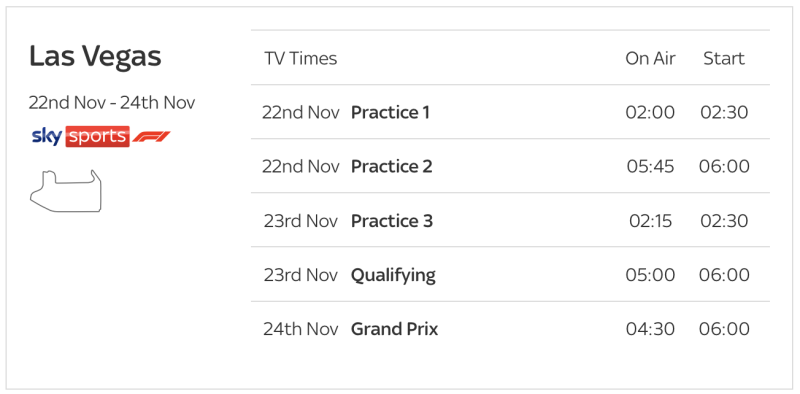Click the 24th Nov date in Grand Prix row
The height and width of the screenshot is (394, 800).
301,329
